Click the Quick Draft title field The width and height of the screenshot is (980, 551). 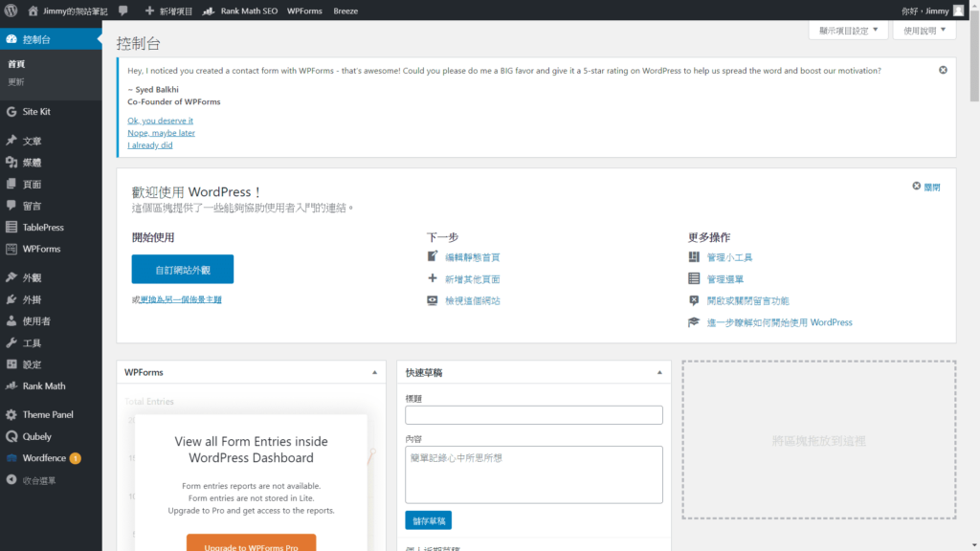534,415
